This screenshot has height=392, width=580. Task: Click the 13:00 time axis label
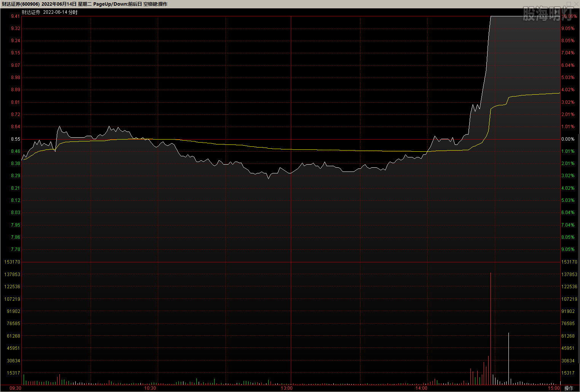pos(287,388)
